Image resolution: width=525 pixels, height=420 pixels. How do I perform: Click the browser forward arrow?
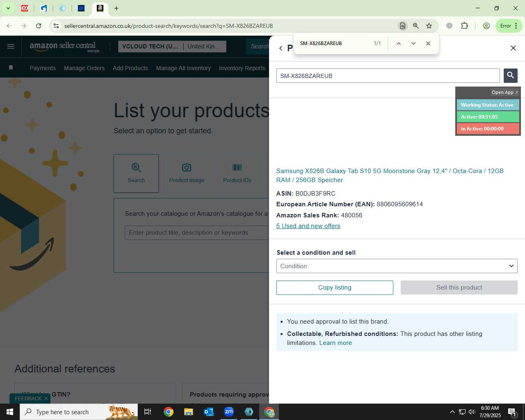pyautogui.click(x=24, y=26)
